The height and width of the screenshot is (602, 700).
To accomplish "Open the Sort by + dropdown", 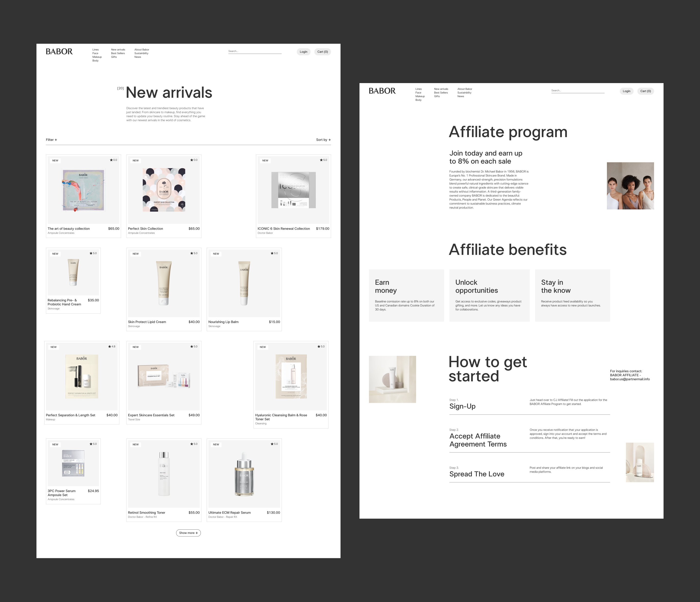I will coord(323,140).
